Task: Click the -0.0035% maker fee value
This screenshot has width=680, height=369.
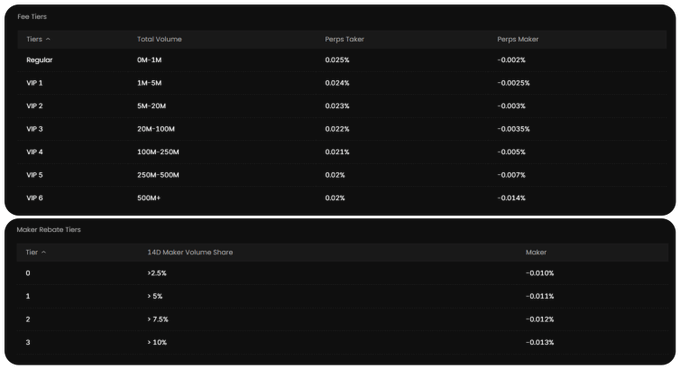Action: (513, 129)
